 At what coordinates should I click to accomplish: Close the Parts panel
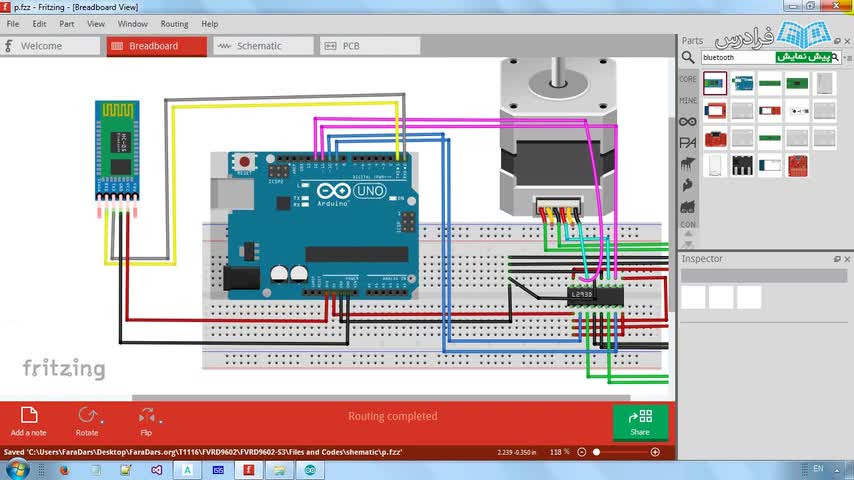click(x=847, y=41)
